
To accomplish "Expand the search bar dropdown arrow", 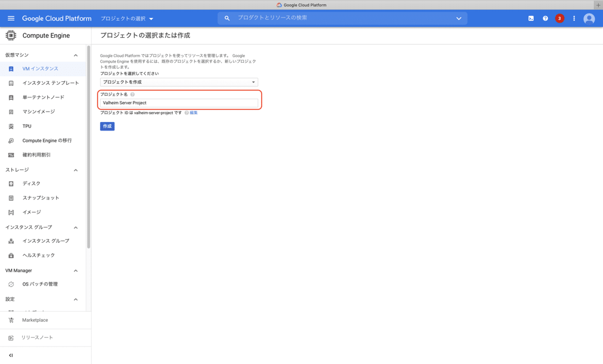I will click(459, 18).
